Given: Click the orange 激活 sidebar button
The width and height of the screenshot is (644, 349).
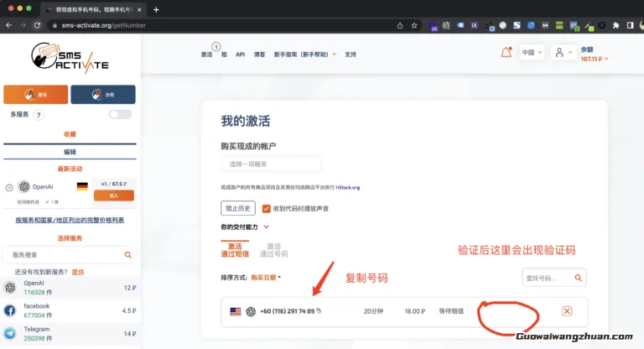Looking at the screenshot, I should (x=36, y=95).
